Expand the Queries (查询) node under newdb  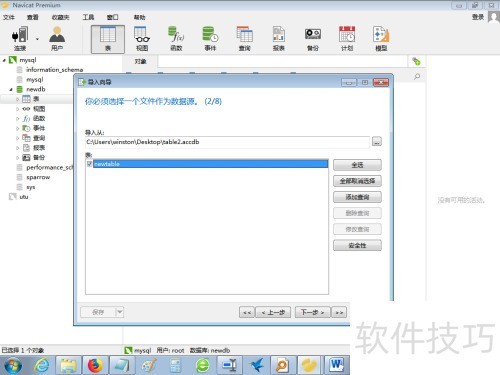click(x=17, y=138)
